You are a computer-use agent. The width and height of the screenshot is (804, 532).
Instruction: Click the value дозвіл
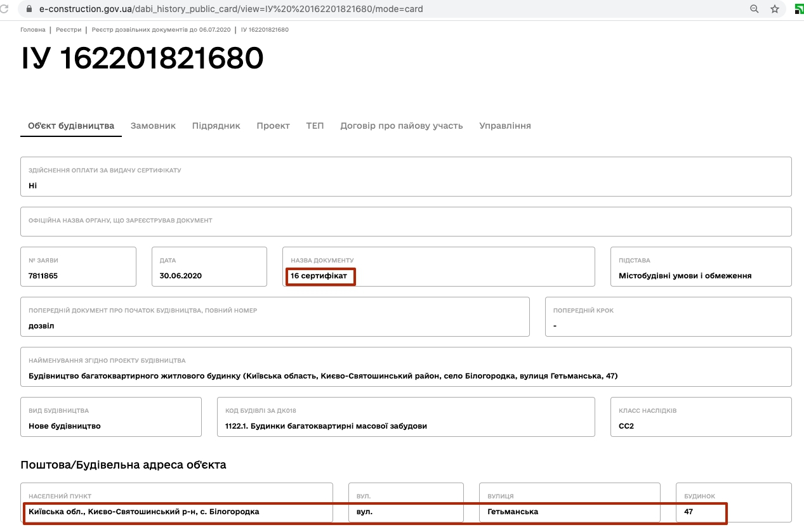(42, 326)
